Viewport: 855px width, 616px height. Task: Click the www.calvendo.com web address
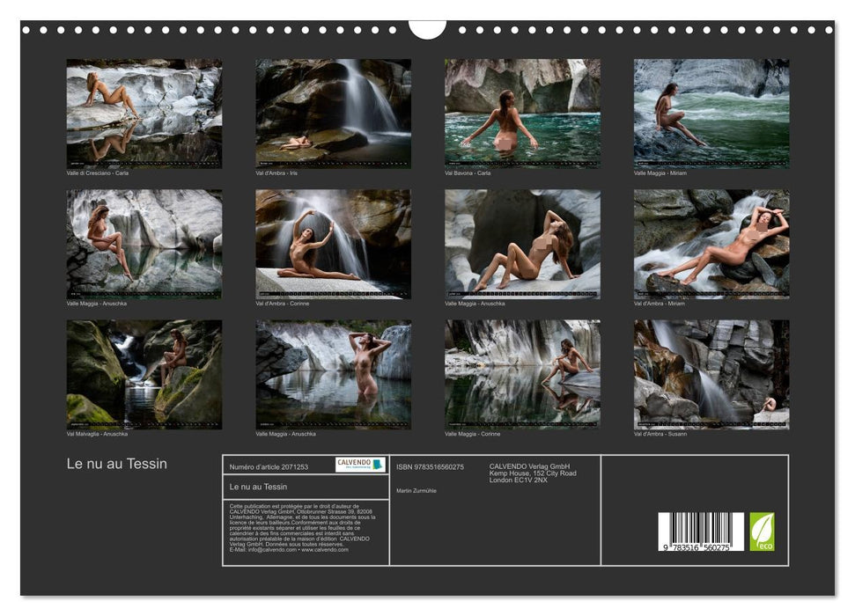point(325,549)
